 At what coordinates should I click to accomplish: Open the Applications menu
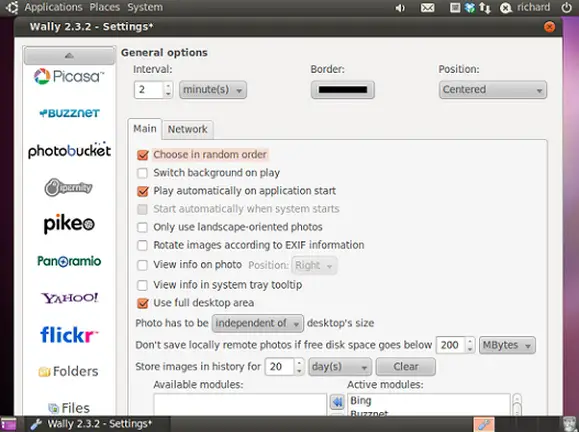[x=54, y=7]
